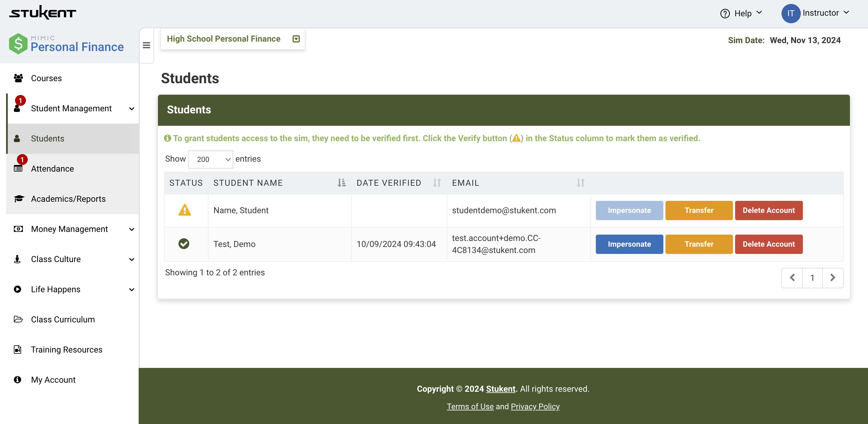This screenshot has height=424, width=868.
Task: Click the yellow warning Verify icon for Name, Student
Action: (184, 210)
